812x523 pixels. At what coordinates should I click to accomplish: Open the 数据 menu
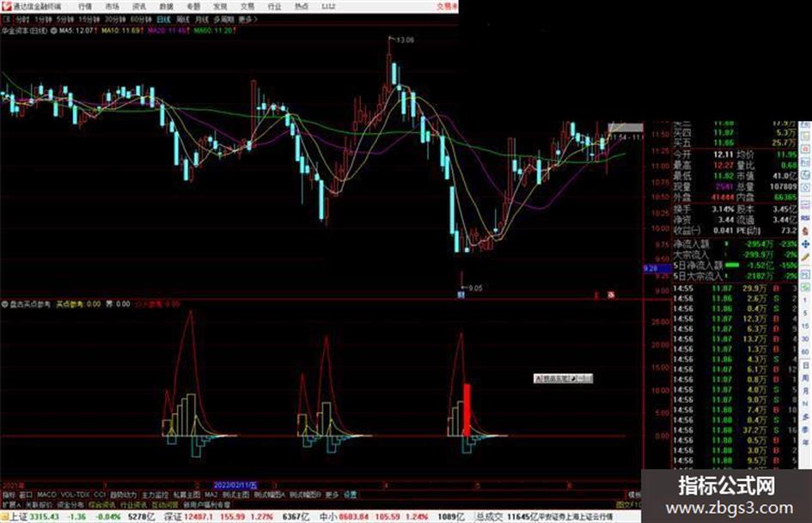pos(166,7)
